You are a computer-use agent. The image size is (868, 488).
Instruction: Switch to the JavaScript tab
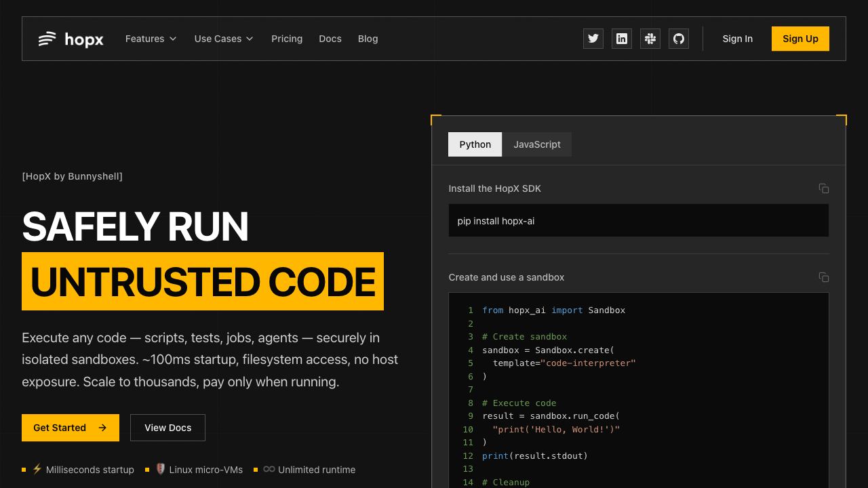tap(537, 144)
